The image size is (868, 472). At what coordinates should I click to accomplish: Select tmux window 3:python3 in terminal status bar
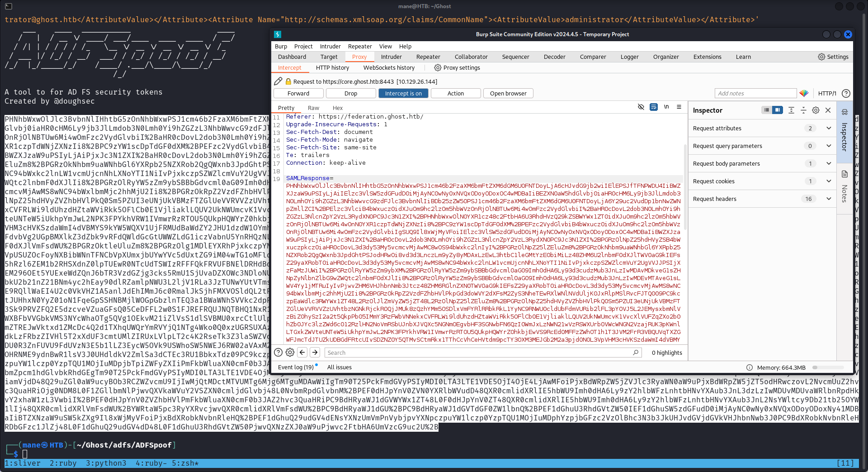click(106, 463)
